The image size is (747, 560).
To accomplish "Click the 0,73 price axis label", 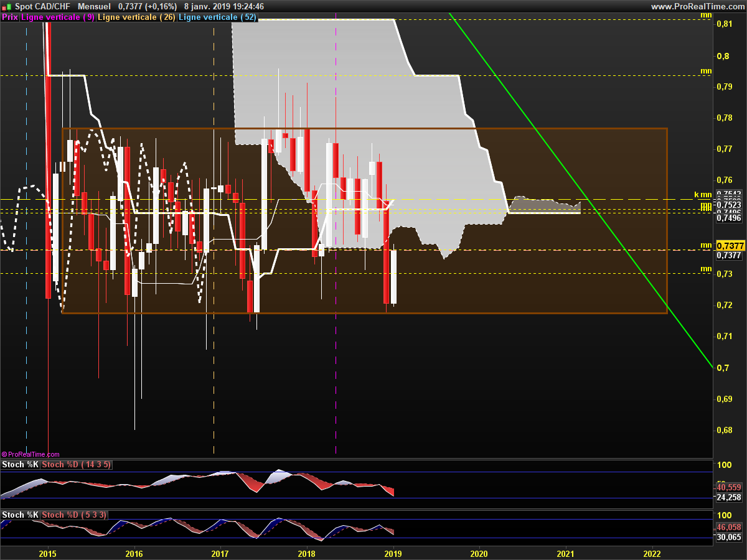I will coord(724,274).
